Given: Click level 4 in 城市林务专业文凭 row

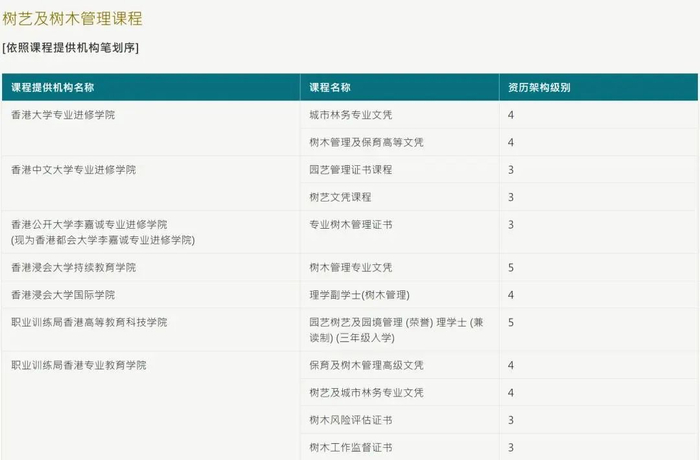Looking at the screenshot, I should (511, 115).
